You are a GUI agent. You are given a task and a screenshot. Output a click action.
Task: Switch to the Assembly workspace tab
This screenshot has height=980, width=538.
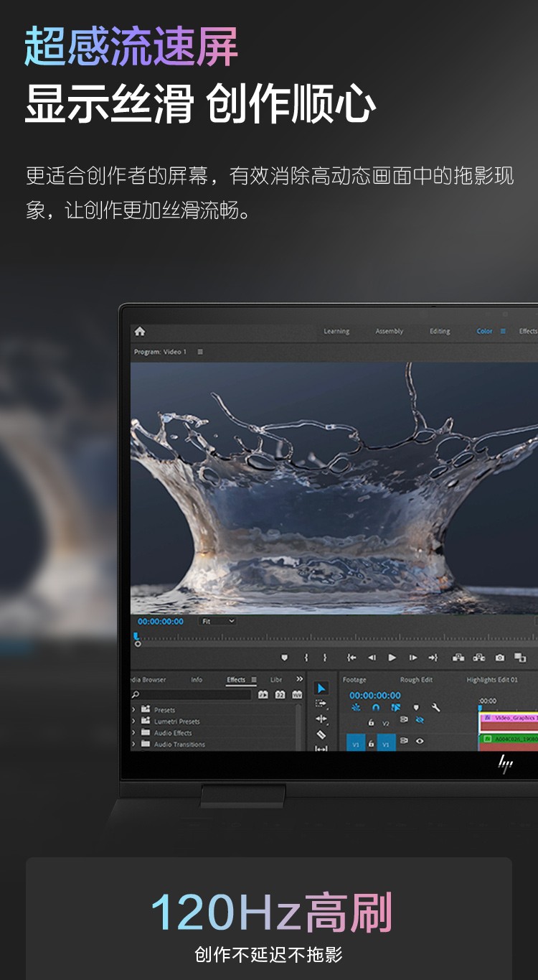(390, 331)
